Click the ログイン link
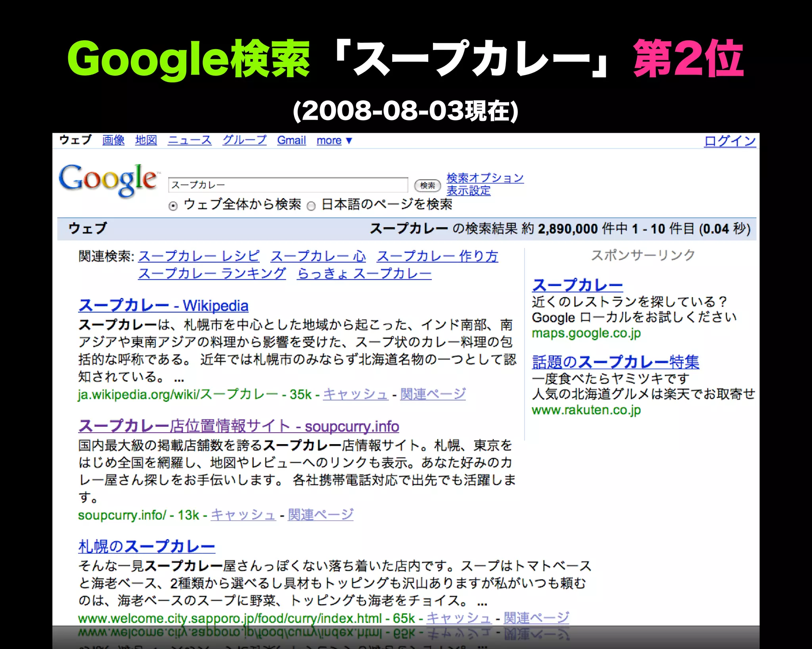The width and height of the screenshot is (812, 649). 730,141
